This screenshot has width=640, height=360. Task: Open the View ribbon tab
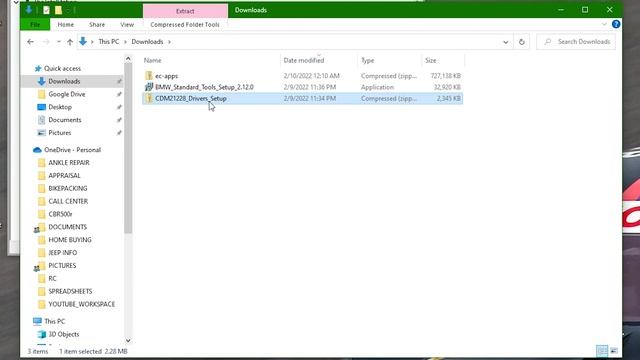(x=127, y=24)
